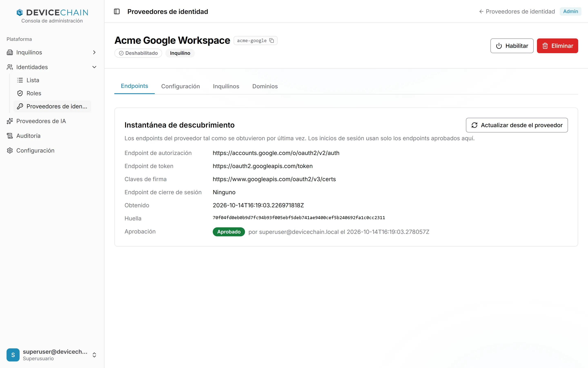588x368 pixels.
Task: Open the superuser account switcher
Action: click(x=94, y=355)
